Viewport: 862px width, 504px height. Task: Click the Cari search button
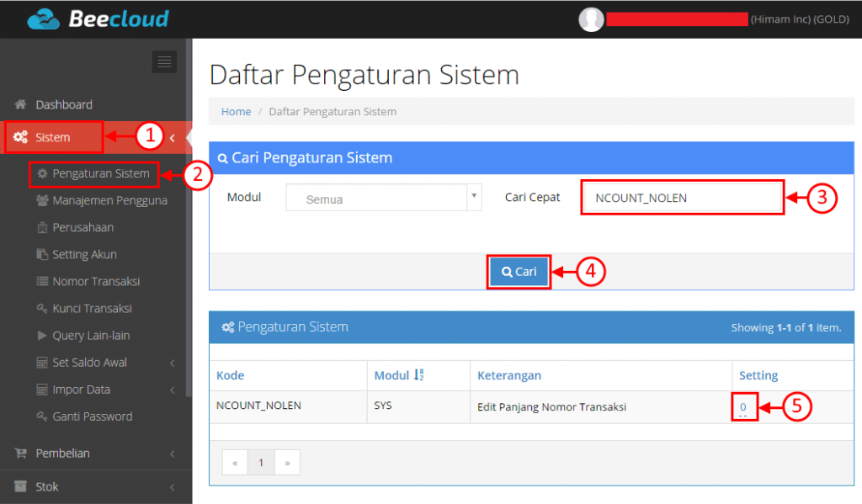(x=519, y=272)
